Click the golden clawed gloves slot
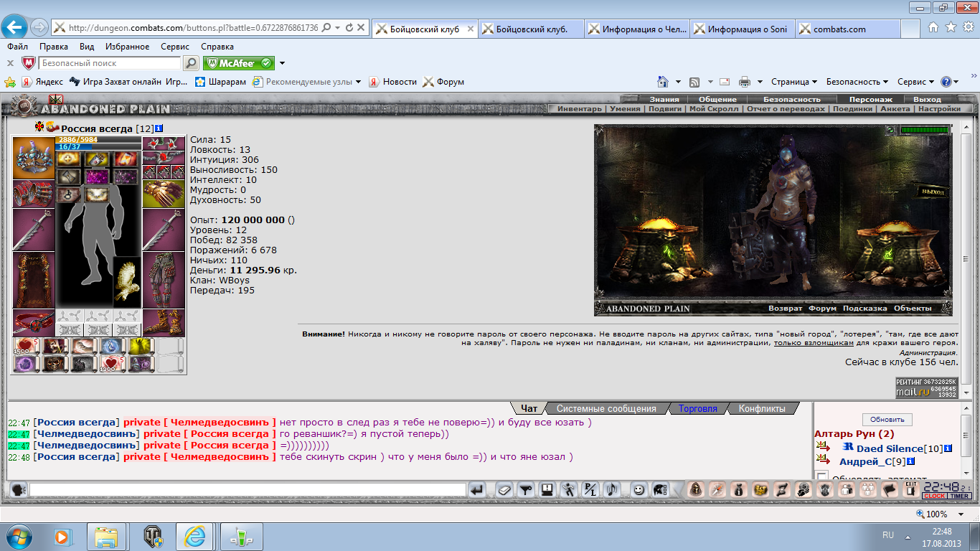This screenshot has height=551, width=980. click(164, 194)
